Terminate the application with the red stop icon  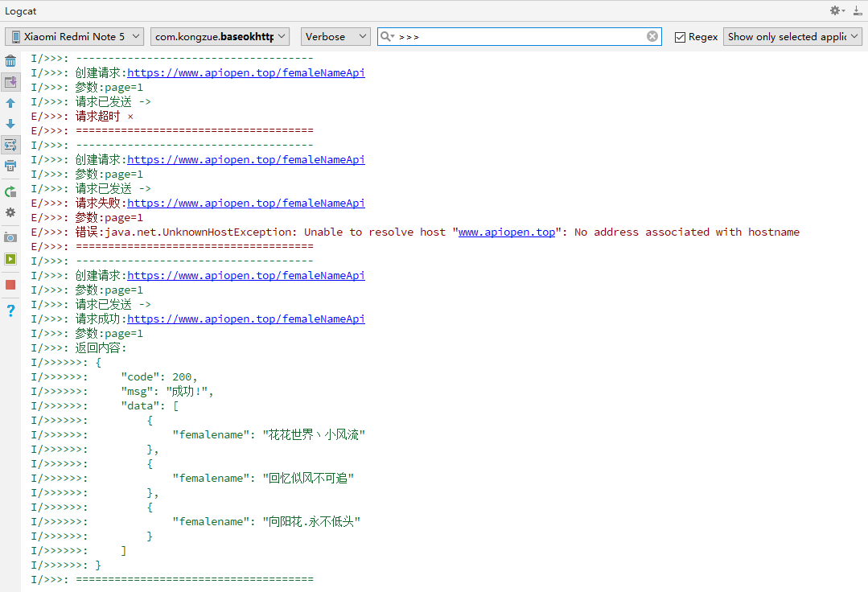10,285
